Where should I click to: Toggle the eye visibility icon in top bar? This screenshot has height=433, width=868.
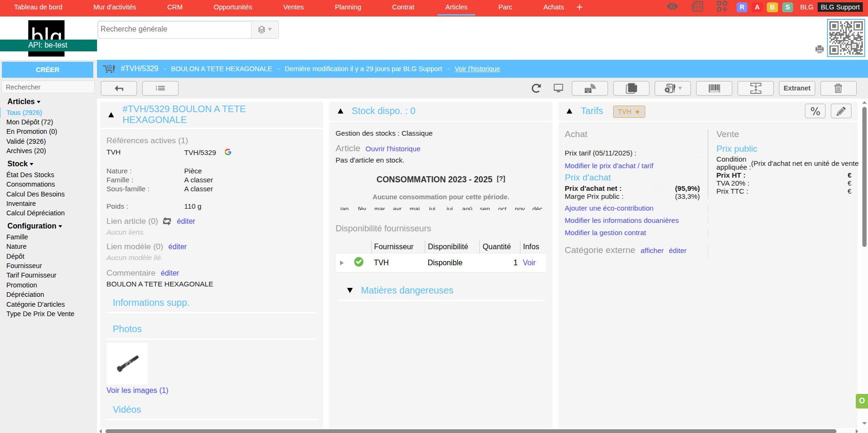(672, 7)
